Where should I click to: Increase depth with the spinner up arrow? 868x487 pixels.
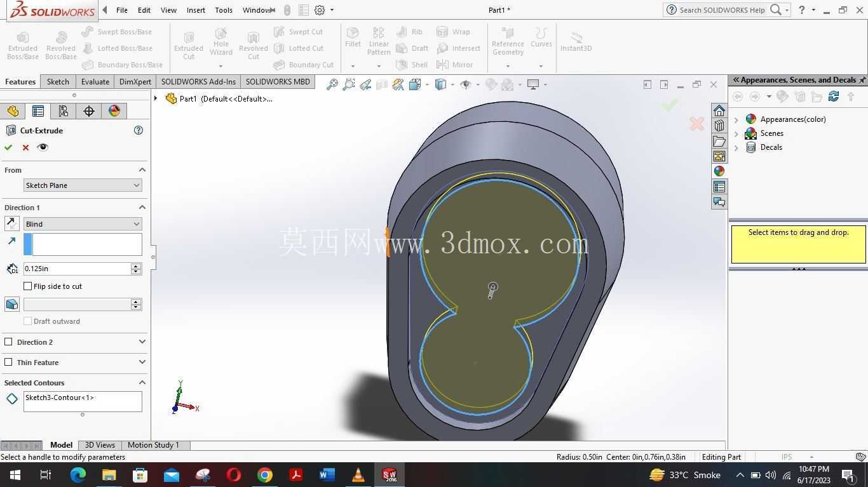coord(135,265)
